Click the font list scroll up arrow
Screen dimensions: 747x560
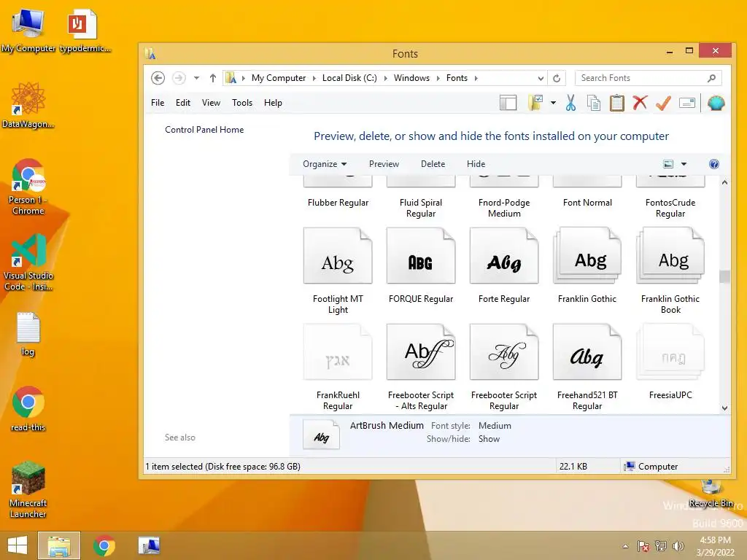click(724, 182)
